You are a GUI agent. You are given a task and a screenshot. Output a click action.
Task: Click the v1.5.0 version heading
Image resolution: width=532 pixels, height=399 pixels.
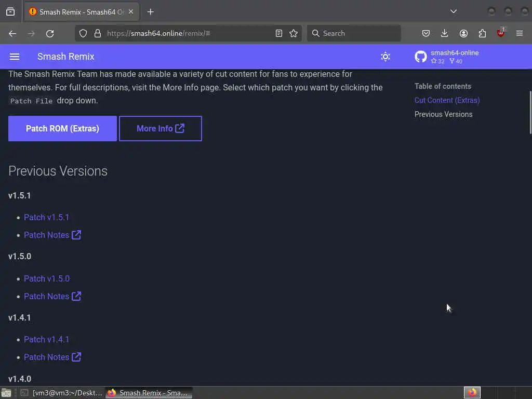click(x=20, y=257)
